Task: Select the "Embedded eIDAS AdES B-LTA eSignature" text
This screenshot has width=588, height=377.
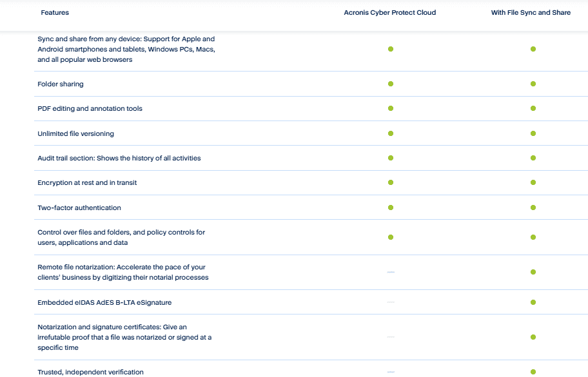Action: 104,302
